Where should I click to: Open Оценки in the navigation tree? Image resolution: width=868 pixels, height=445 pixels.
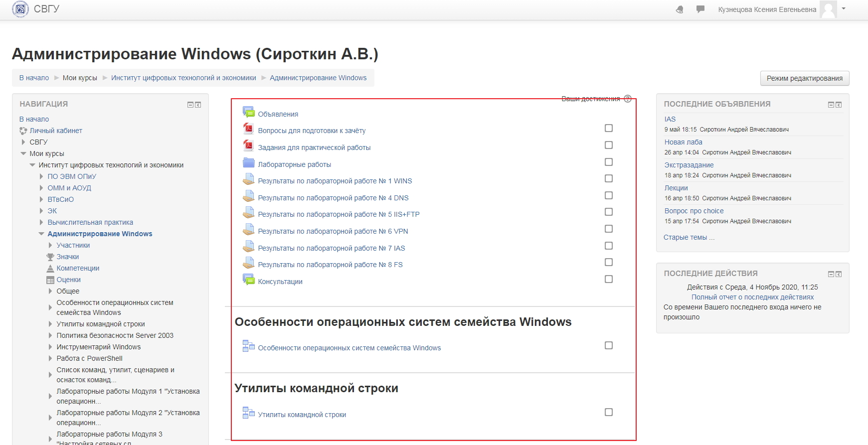[x=68, y=280]
